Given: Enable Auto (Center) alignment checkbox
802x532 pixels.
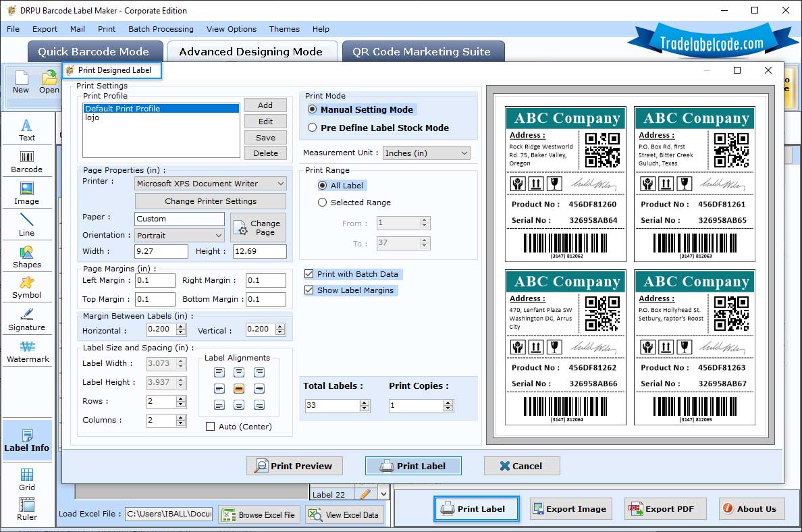Looking at the screenshot, I should (210, 426).
